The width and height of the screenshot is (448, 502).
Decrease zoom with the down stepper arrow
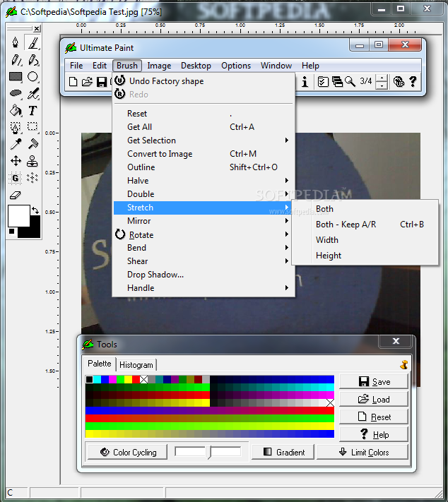point(382,86)
